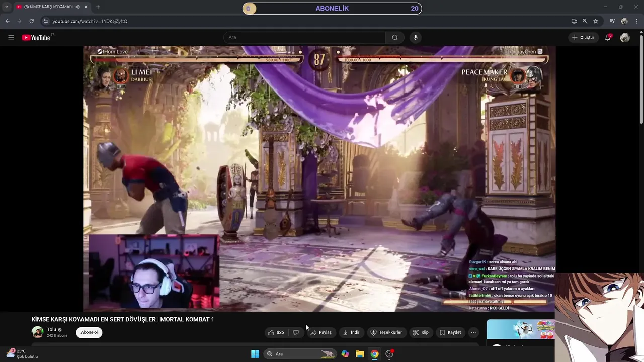The height and width of the screenshot is (362, 644).
Task: Dislike the video with thumbs down
Action: [x=296, y=332]
